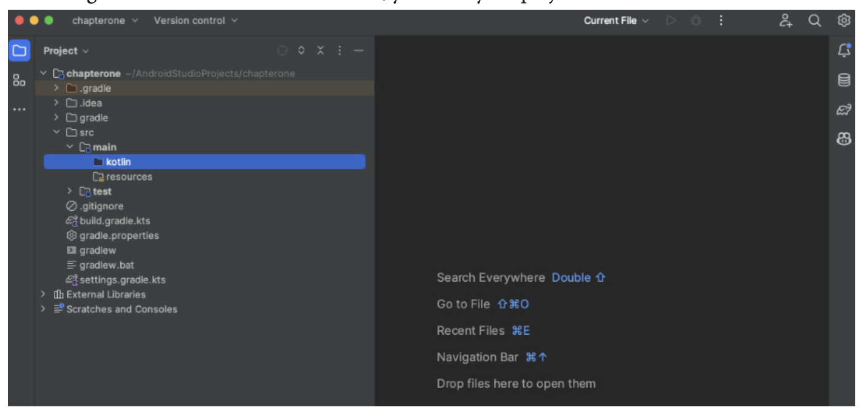Open the Structure tool window icon
This screenshot has height=413, width=868.
(x=19, y=80)
